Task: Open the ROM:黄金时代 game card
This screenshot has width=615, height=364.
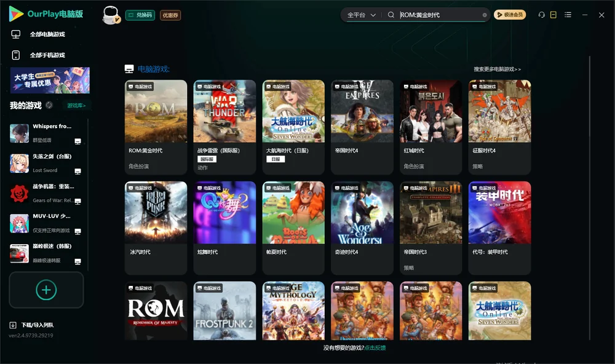Action: pyautogui.click(x=156, y=127)
